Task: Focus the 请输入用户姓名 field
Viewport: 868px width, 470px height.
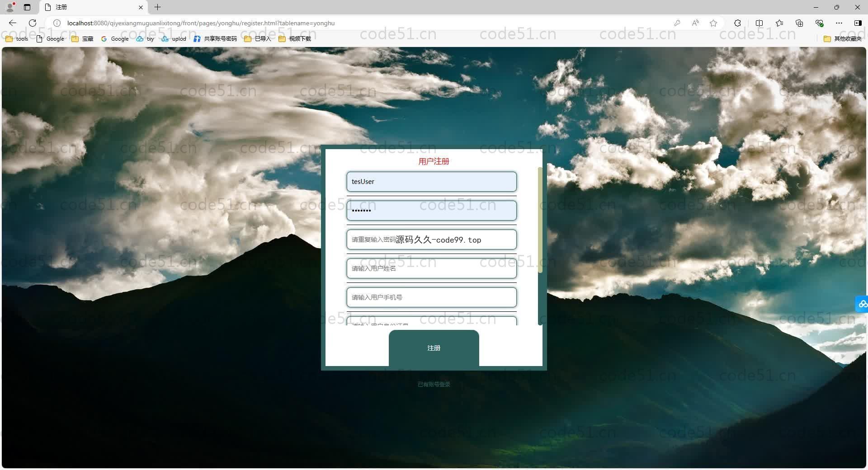Action: coord(432,268)
